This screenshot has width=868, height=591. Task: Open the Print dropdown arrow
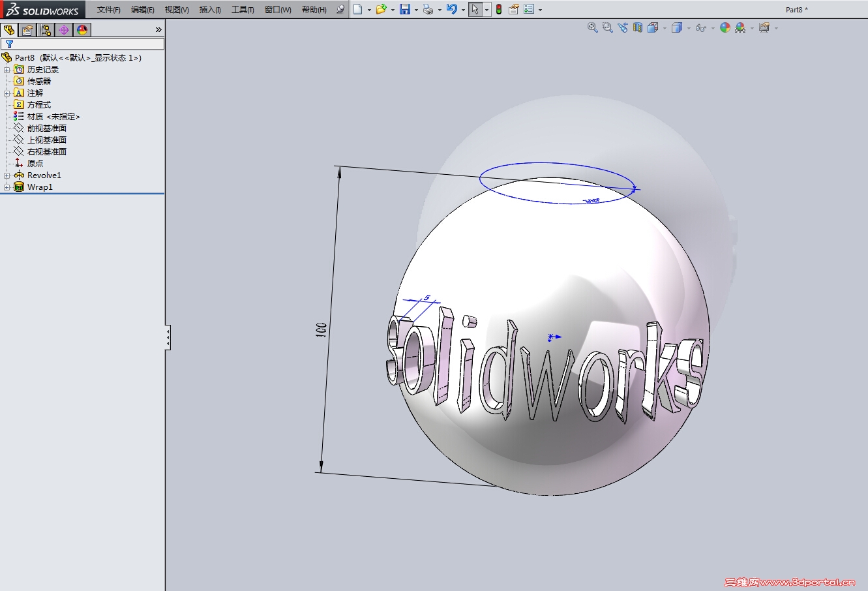pos(440,10)
